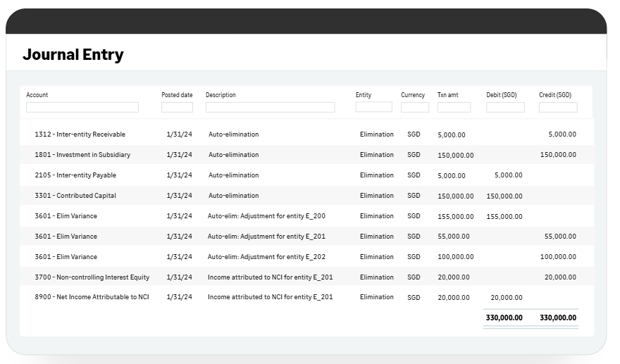
Task: Click the 55,000.00 Txn amt for E_201
Action: 454,237
